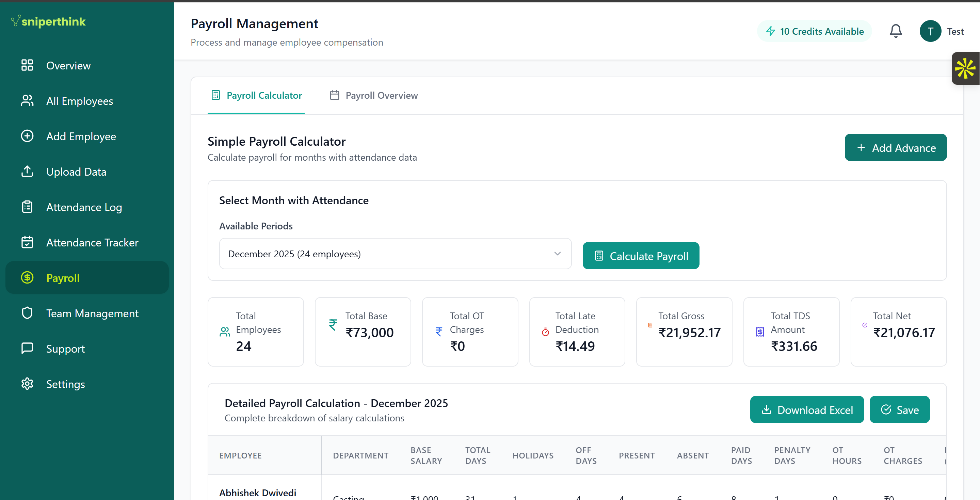Click Download Excel for detailed payroll
Image resolution: width=980 pixels, height=500 pixels.
[x=806, y=409]
